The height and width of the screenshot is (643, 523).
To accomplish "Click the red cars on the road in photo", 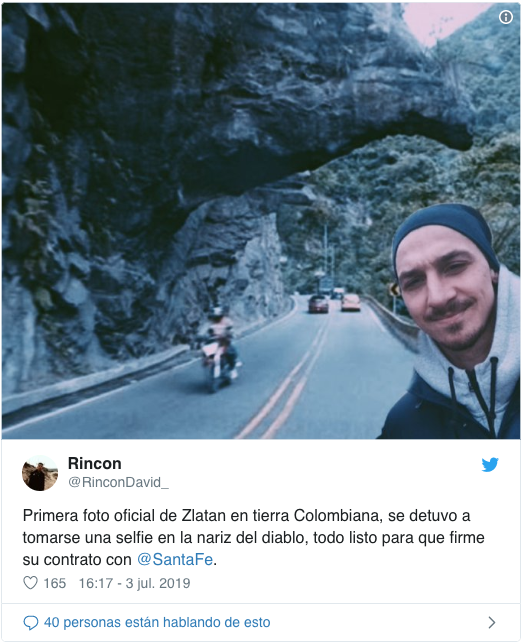I will pos(334,303).
